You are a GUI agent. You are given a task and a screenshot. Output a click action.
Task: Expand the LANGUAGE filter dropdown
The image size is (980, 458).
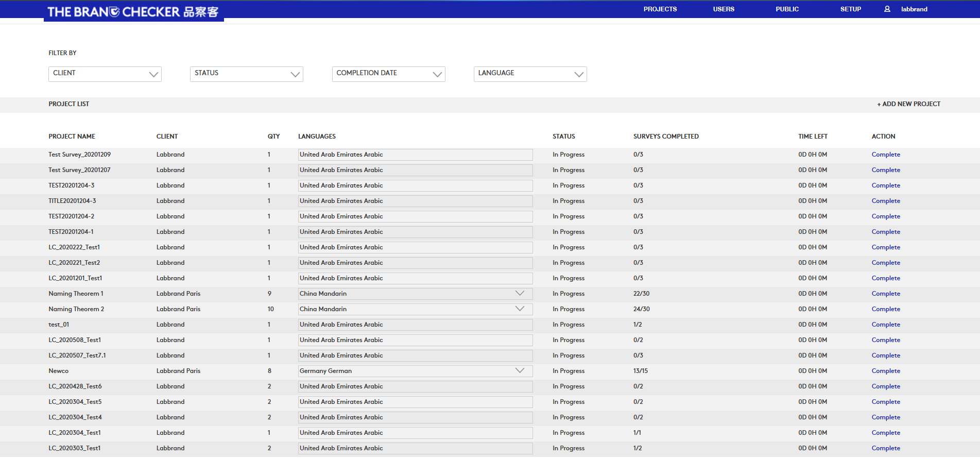tap(530, 74)
